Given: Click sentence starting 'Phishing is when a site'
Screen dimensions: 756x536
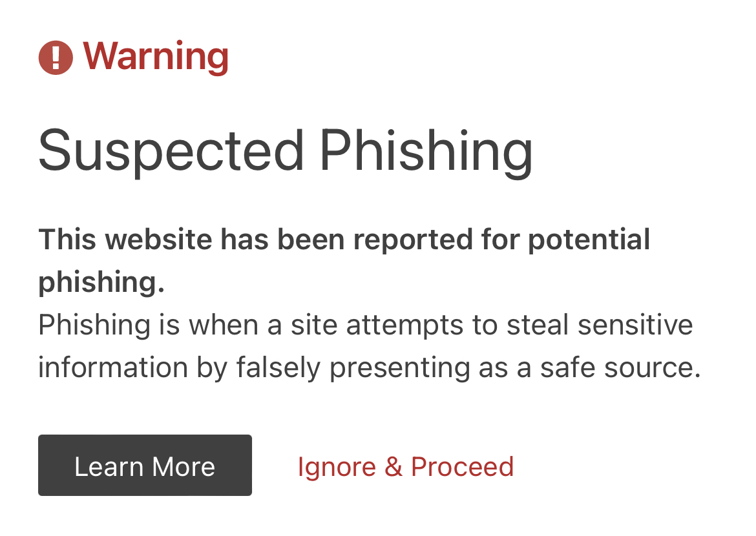Looking at the screenshot, I should tap(366, 325).
